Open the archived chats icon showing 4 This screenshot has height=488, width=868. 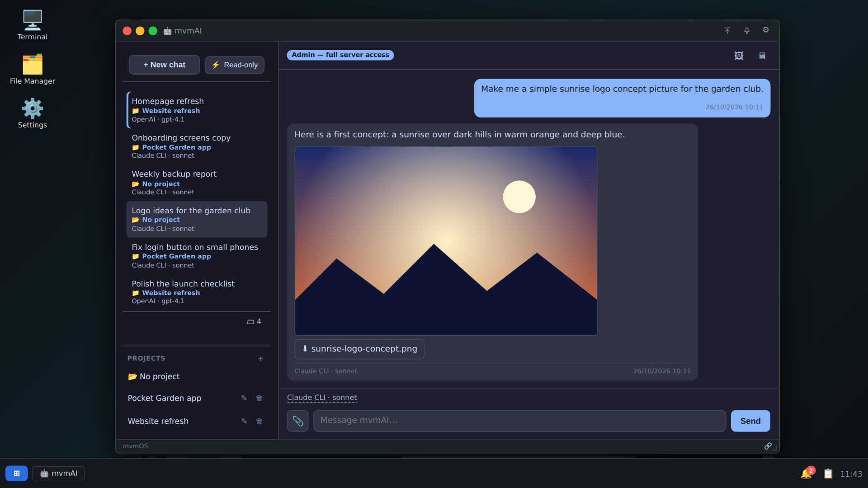pos(254,321)
